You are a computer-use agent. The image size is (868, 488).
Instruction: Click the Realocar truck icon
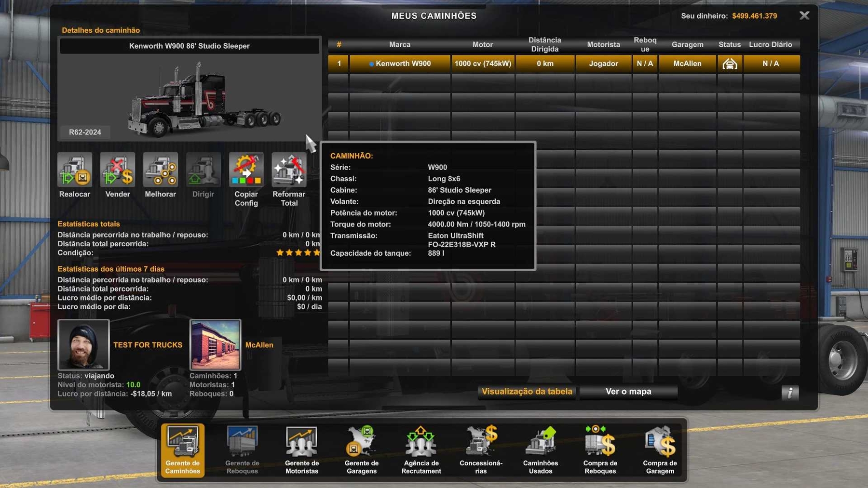coord(75,170)
